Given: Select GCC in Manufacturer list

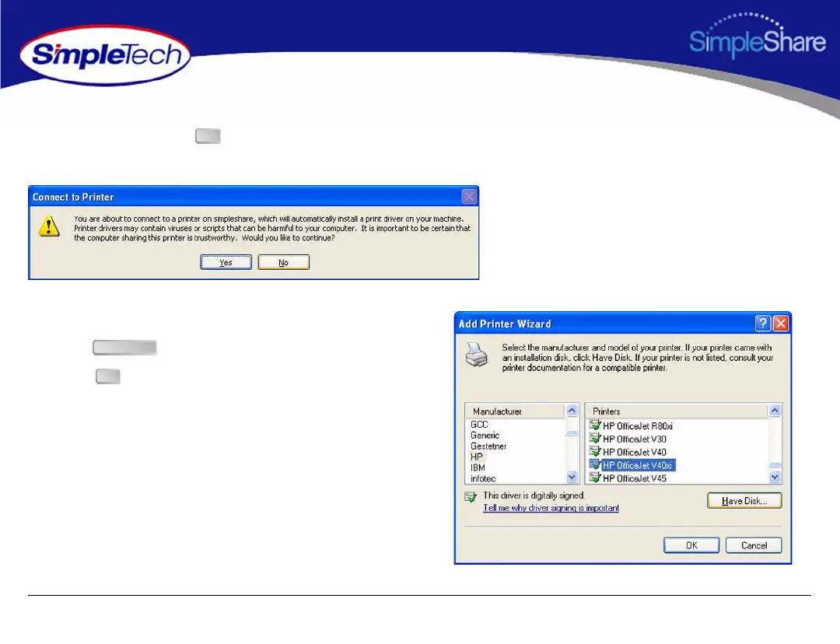Looking at the screenshot, I should (x=479, y=425).
